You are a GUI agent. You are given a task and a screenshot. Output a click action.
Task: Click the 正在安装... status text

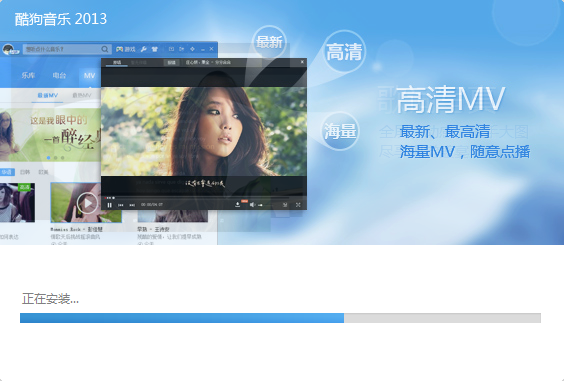pyautogui.click(x=50, y=299)
